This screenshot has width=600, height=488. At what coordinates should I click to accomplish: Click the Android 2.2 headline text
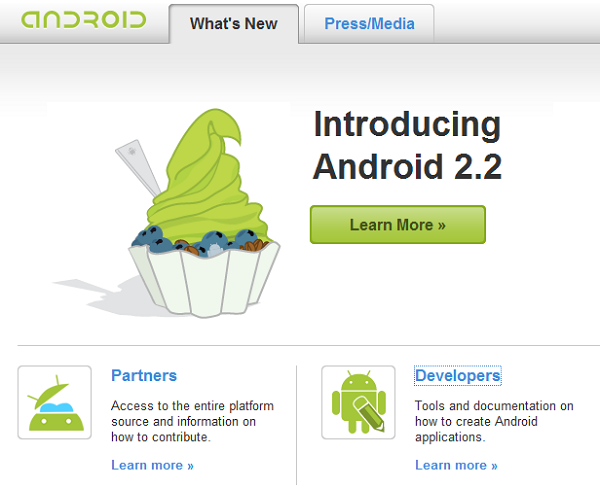click(x=407, y=166)
